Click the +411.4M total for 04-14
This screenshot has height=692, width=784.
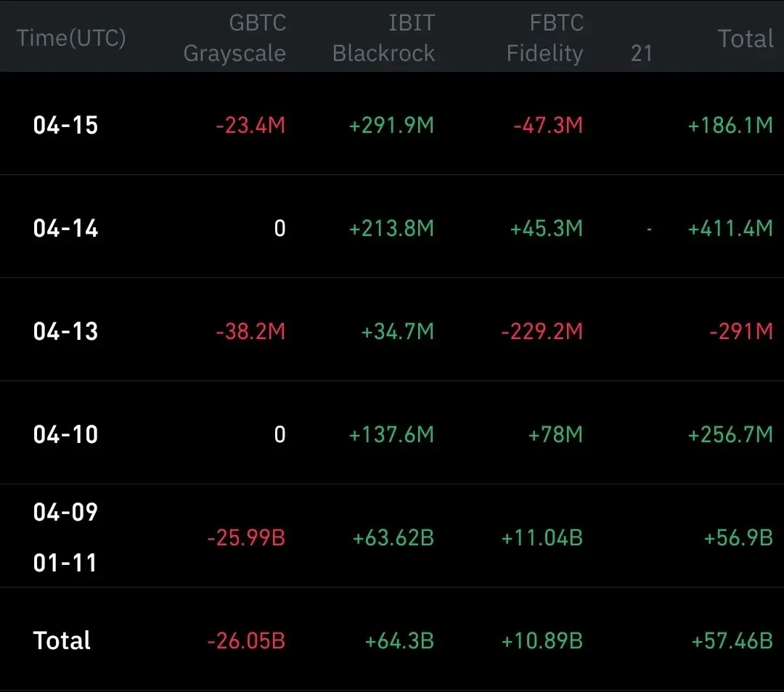[x=730, y=229]
